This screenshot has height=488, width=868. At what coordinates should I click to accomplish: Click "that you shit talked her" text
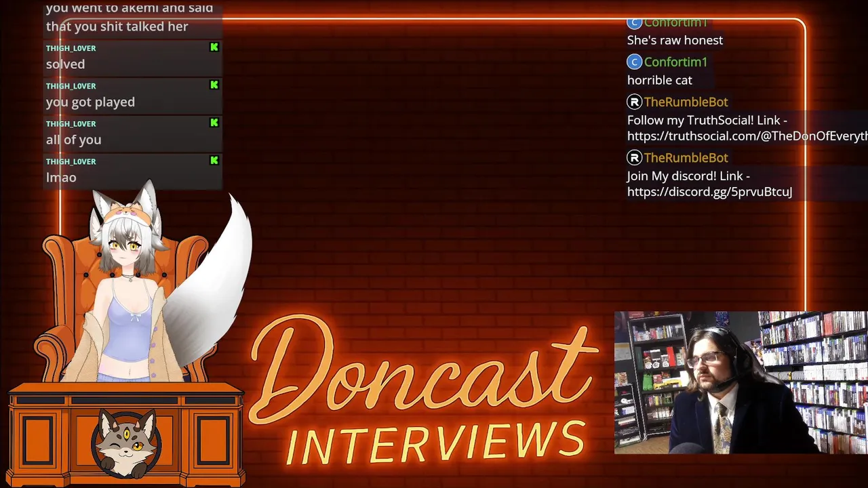117,26
